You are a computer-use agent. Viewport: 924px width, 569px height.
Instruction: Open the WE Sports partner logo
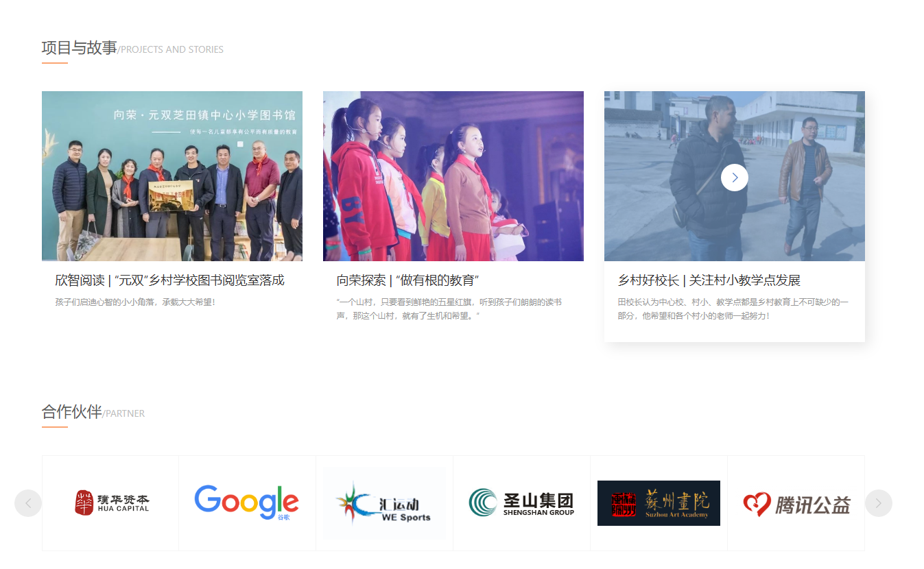(x=384, y=503)
